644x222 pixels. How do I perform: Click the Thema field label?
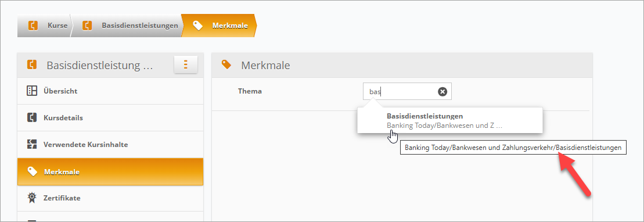[250, 91]
